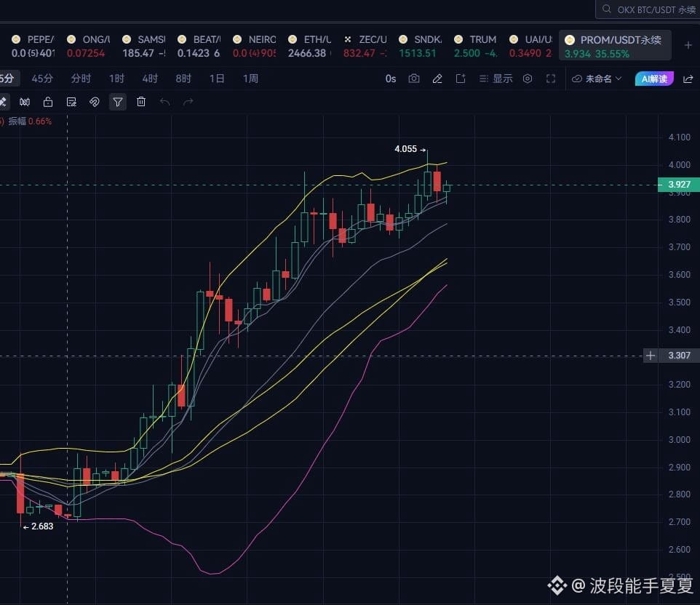Image resolution: width=700 pixels, height=605 pixels.
Task: Switch to the ETH/USDT ticker tab
Action: click(310, 46)
